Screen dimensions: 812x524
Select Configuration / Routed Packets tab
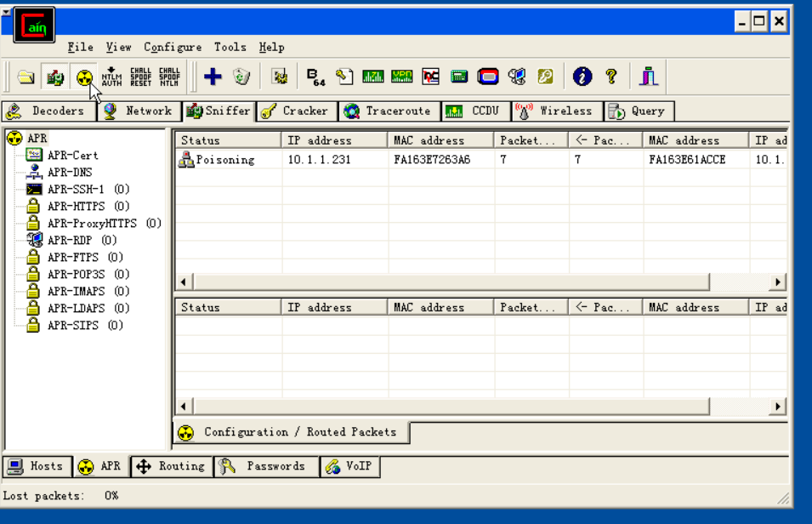291,432
